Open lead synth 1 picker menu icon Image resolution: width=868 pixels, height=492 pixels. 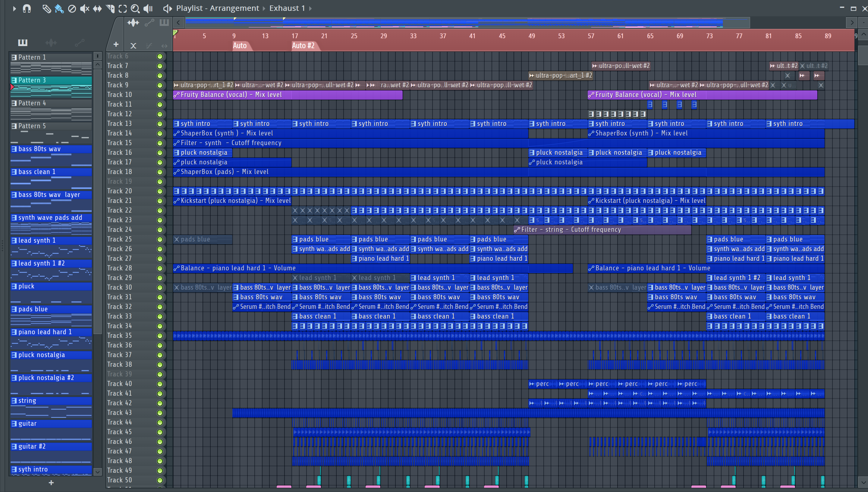[14, 241]
